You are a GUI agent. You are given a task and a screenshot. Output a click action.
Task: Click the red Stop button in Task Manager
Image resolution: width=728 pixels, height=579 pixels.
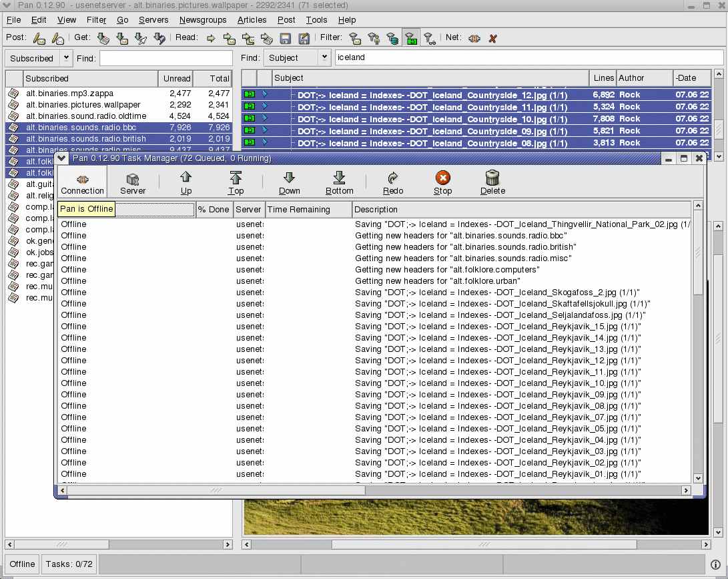click(443, 182)
